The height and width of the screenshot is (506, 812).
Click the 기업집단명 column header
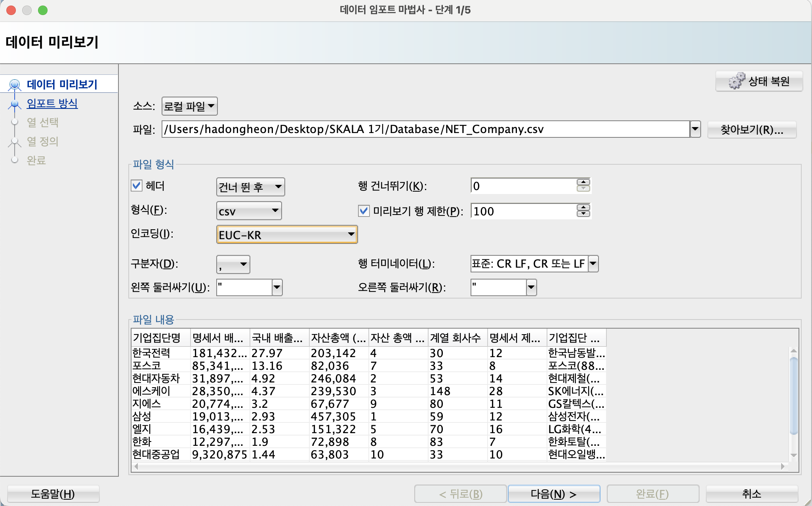[x=161, y=338]
